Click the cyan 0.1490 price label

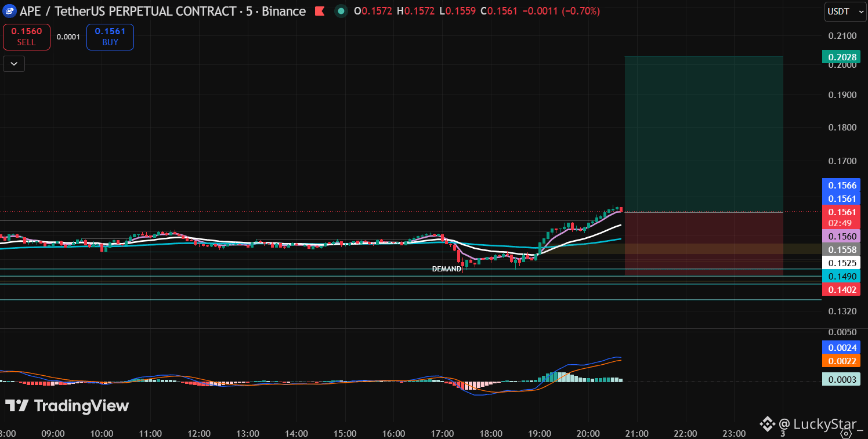click(x=841, y=276)
